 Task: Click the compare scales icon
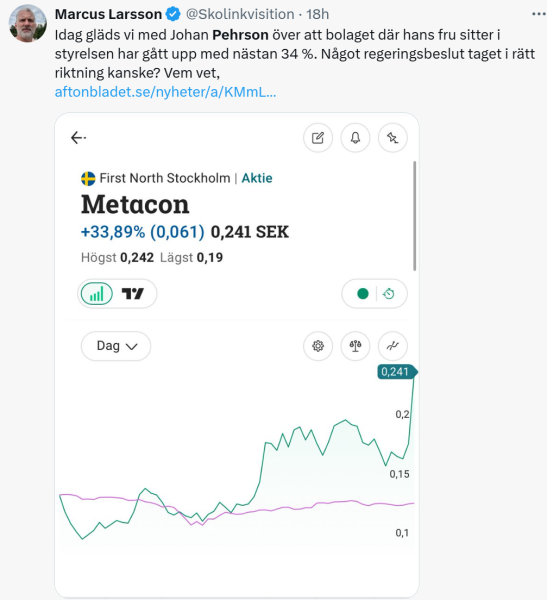(x=355, y=346)
